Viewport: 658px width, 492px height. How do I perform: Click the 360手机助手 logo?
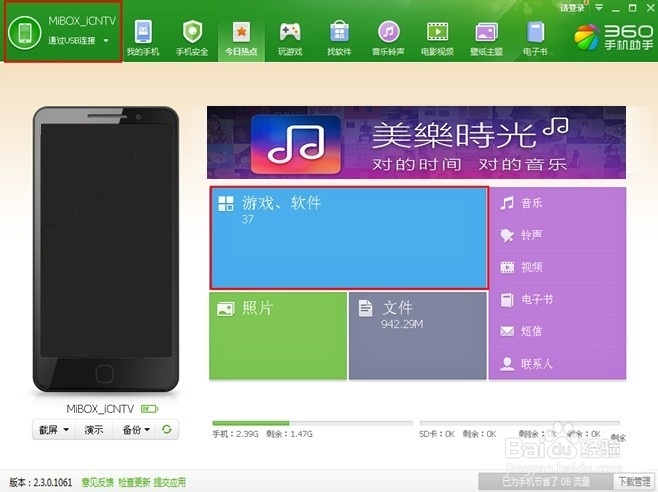coord(614,37)
